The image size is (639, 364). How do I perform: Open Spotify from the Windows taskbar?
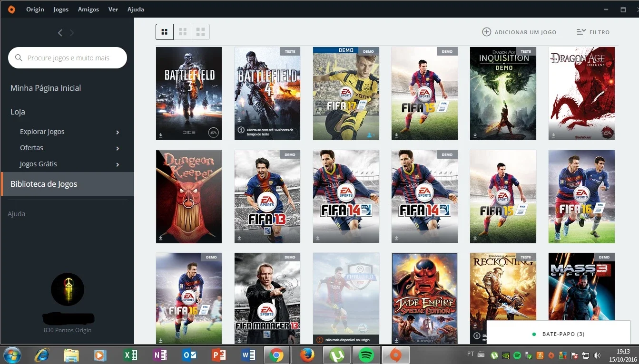(x=365, y=355)
